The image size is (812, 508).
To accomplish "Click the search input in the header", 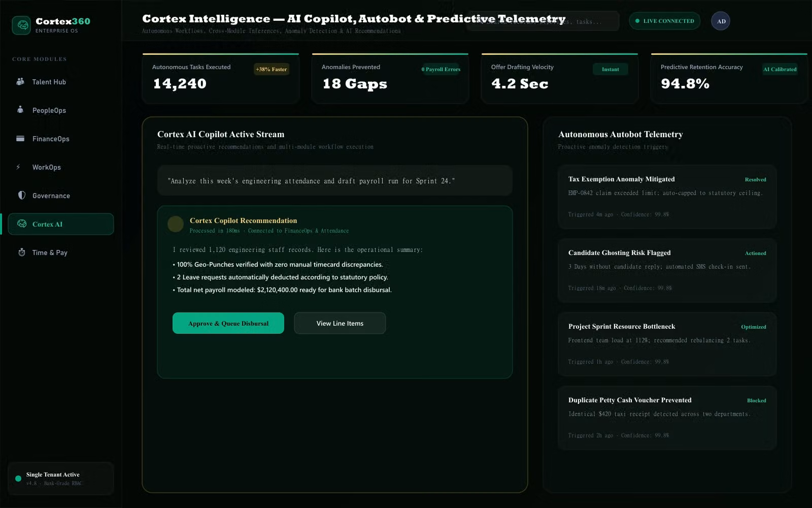I will coord(543,21).
